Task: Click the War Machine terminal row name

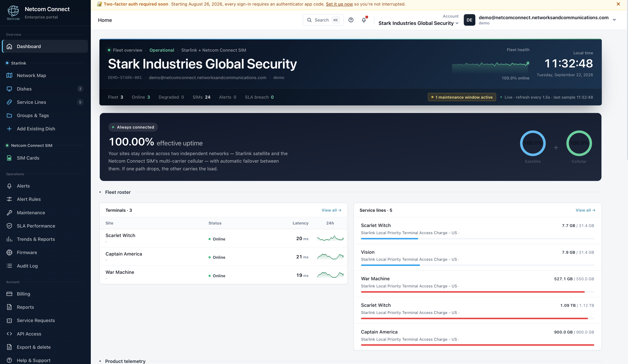Action: pos(120,272)
